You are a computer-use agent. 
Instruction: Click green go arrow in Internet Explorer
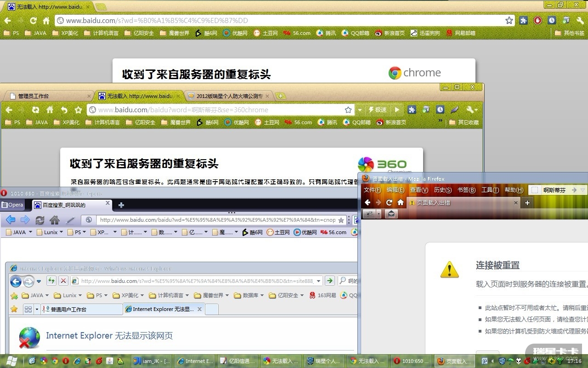329,281
